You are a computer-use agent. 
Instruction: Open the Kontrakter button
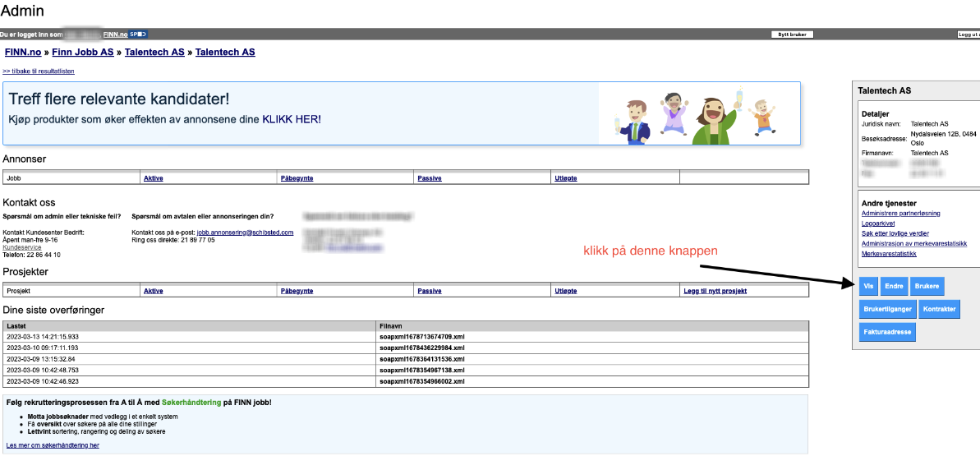[940, 309]
